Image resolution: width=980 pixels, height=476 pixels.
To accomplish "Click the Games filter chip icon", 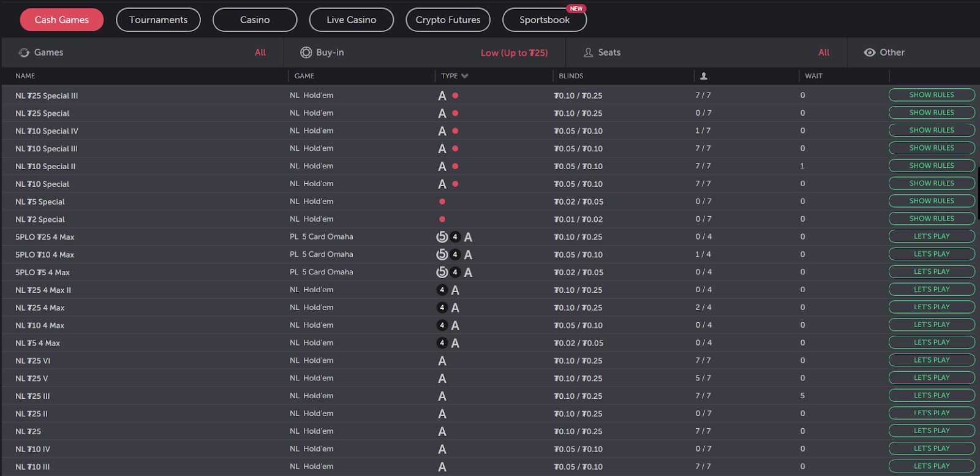I will (24, 53).
